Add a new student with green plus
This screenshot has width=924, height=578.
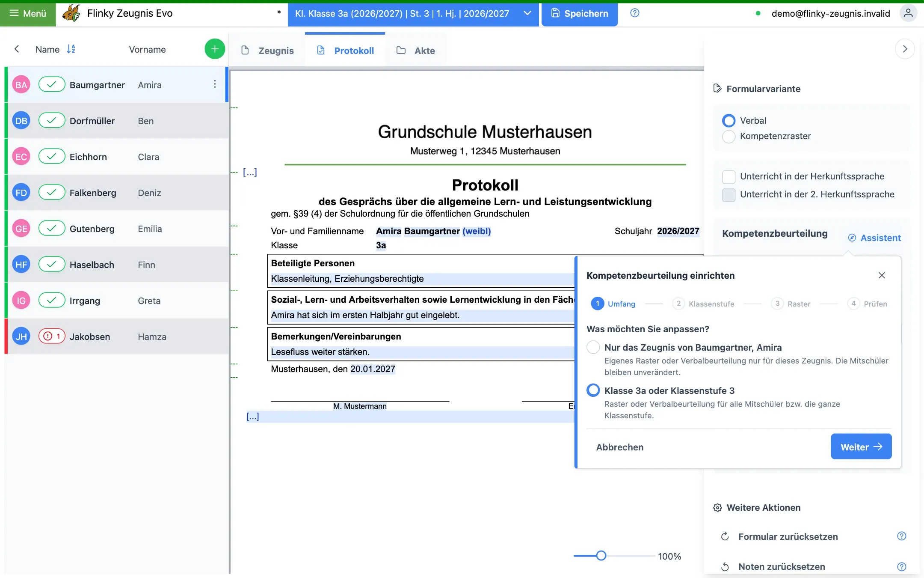(x=215, y=49)
